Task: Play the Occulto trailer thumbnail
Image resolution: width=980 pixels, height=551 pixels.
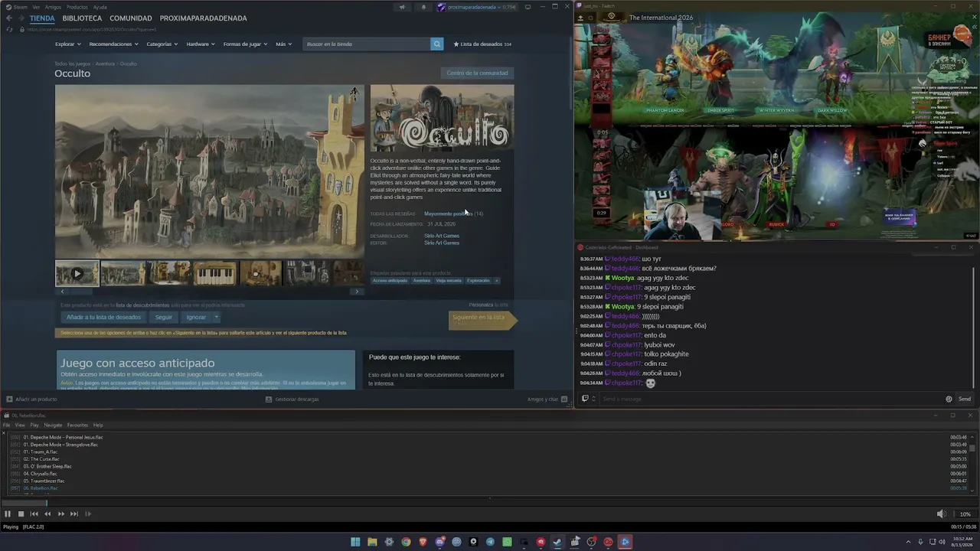Action: click(x=77, y=273)
